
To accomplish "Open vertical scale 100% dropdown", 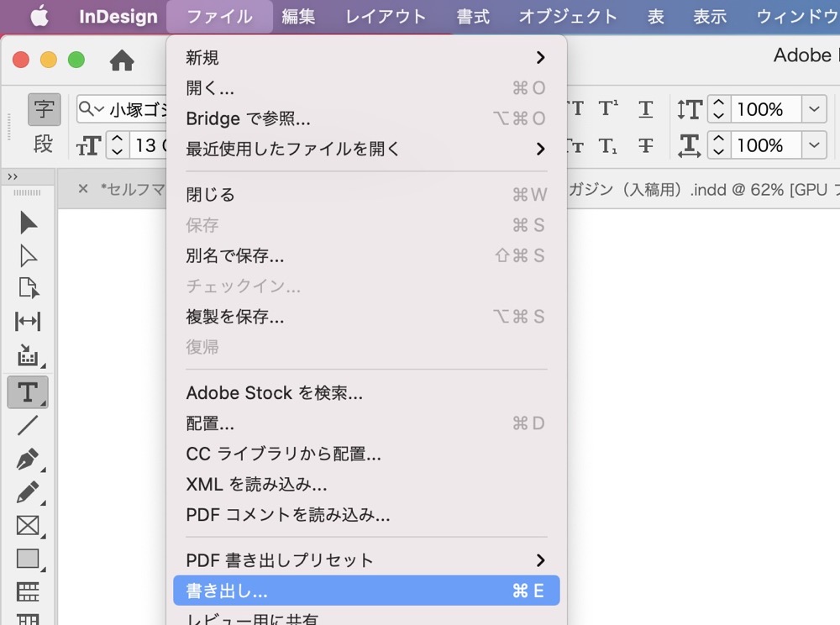I will pos(814,109).
